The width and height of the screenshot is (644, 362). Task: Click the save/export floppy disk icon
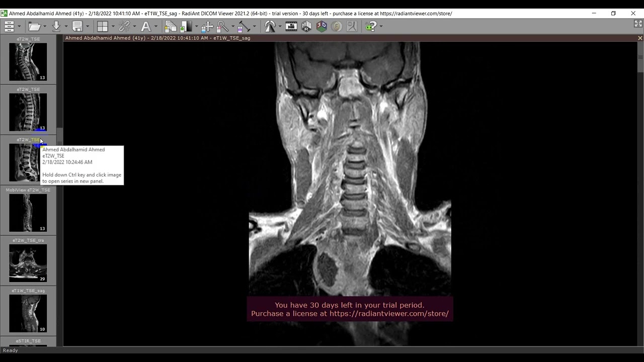click(77, 26)
